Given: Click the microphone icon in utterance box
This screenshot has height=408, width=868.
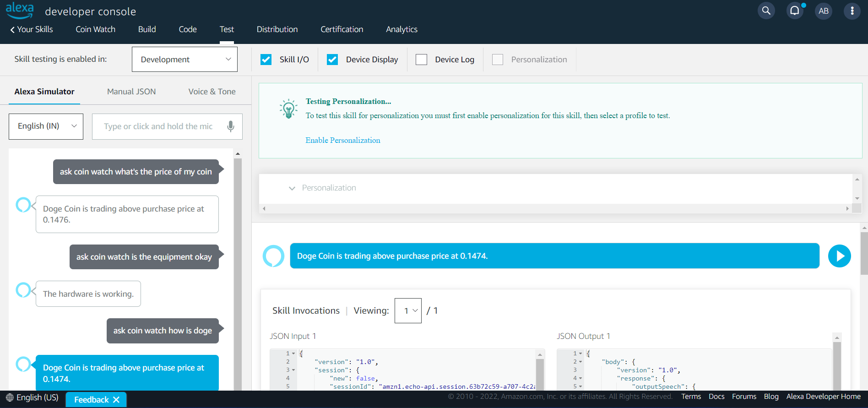Looking at the screenshot, I should [x=231, y=126].
